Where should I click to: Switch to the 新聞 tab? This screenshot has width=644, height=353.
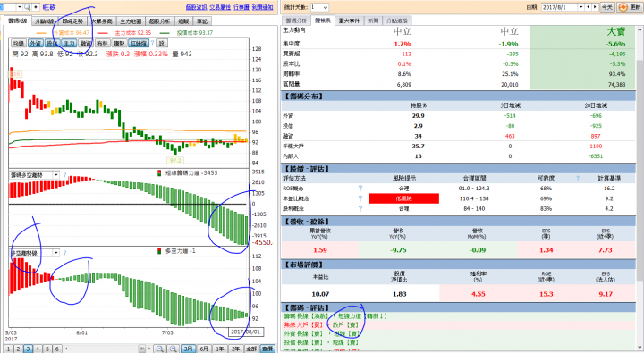[x=373, y=21]
